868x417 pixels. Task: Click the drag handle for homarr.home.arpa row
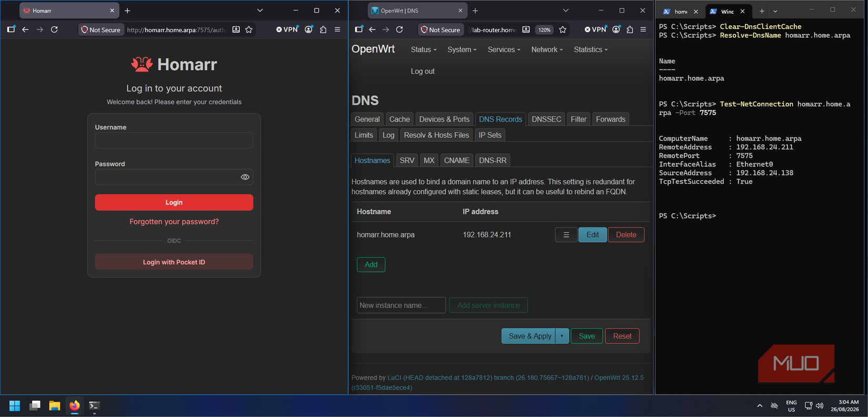(x=566, y=235)
